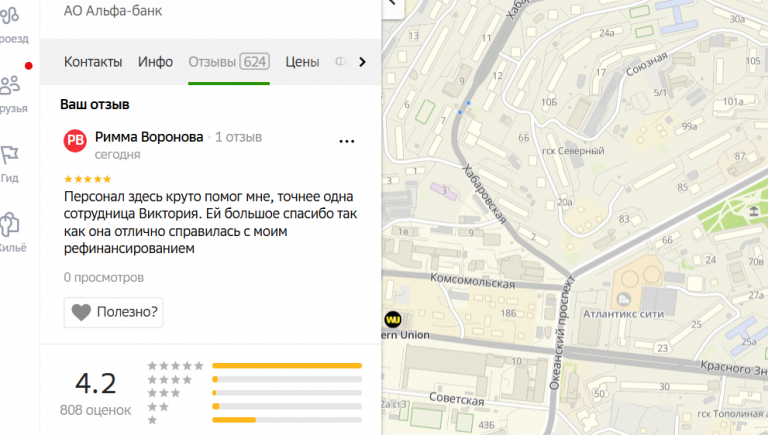Switch to the Контакты tab

(93, 62)
